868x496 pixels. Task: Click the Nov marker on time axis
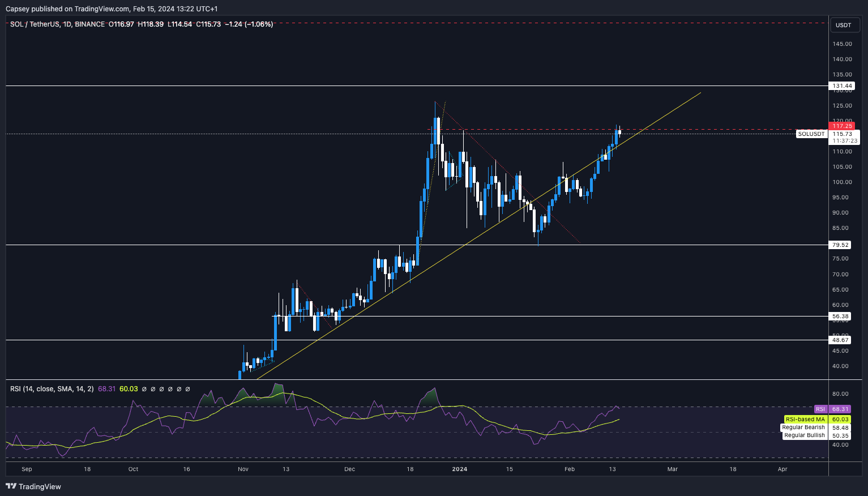243,469
